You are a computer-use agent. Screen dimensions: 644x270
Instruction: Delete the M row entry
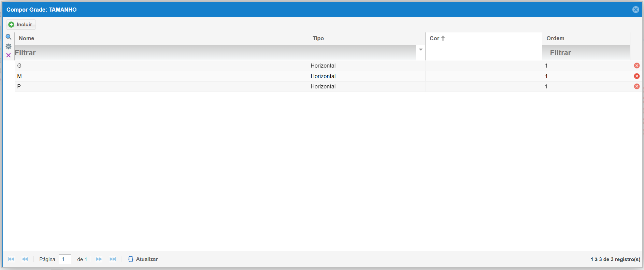[x=636, y=76]
